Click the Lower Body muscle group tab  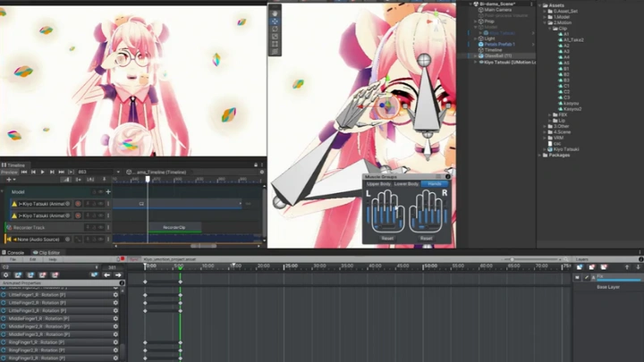tap(407, 184)
